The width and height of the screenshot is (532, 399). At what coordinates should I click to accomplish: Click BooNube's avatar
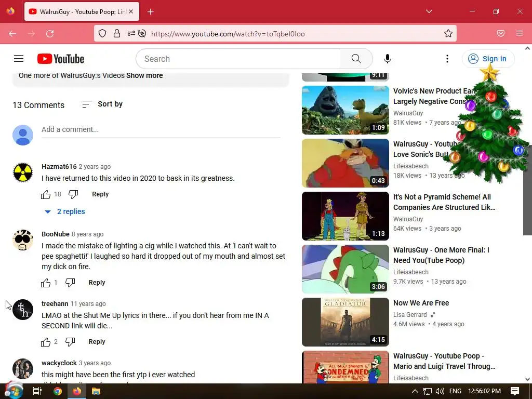coord(23,240)
